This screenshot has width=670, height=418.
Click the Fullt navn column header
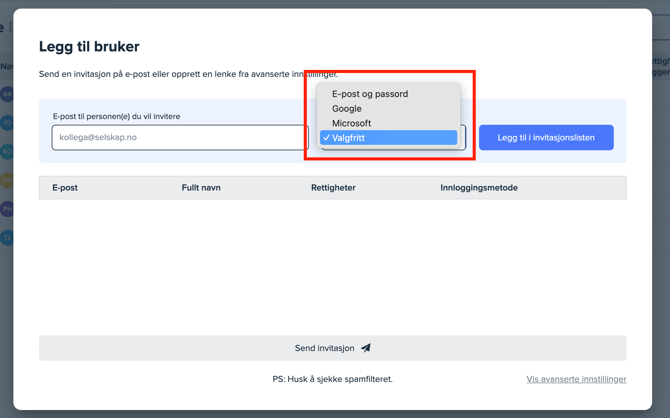(201, 188)
